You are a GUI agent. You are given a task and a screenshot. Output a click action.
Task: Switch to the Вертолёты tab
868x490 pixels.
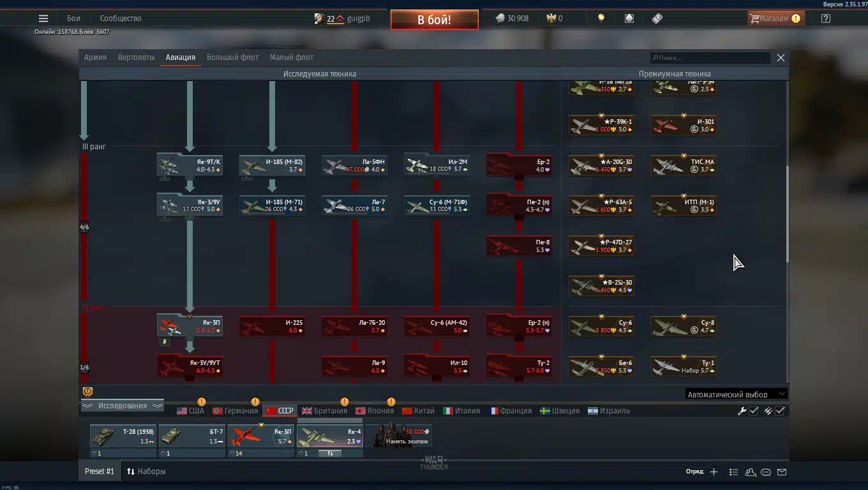tap(136, 57)
